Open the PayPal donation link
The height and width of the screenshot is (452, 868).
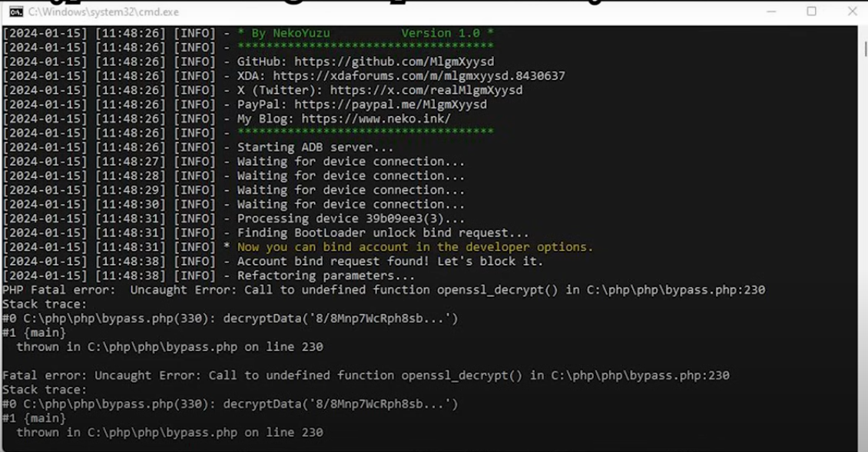tap(392, 104)
